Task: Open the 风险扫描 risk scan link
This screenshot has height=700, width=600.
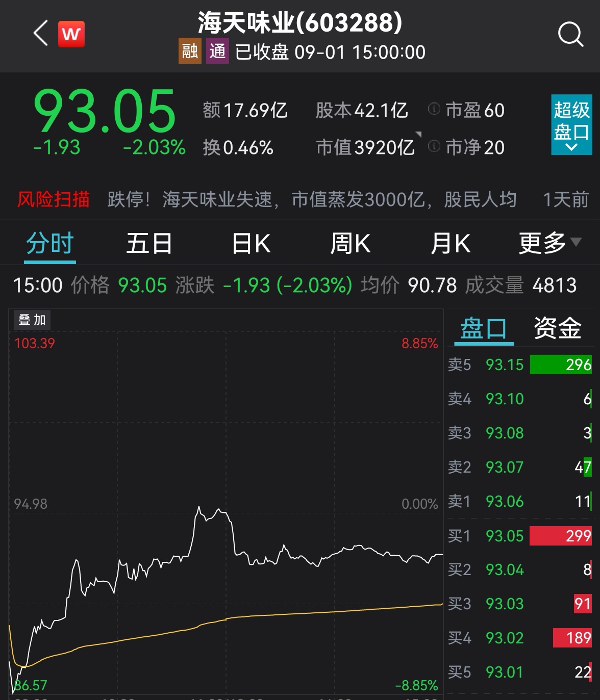Action: (54, 199)
